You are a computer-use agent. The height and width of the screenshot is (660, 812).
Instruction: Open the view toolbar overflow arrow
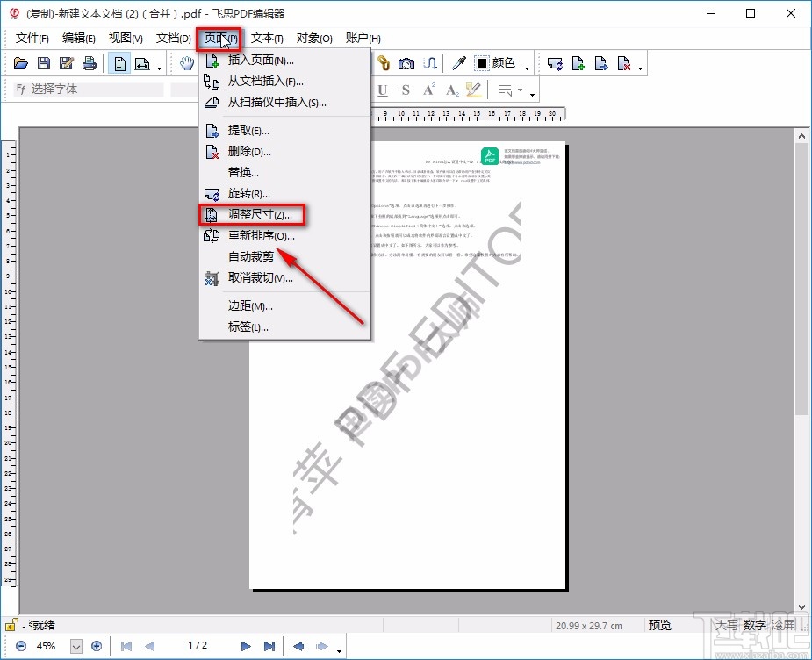click(159, 68)
